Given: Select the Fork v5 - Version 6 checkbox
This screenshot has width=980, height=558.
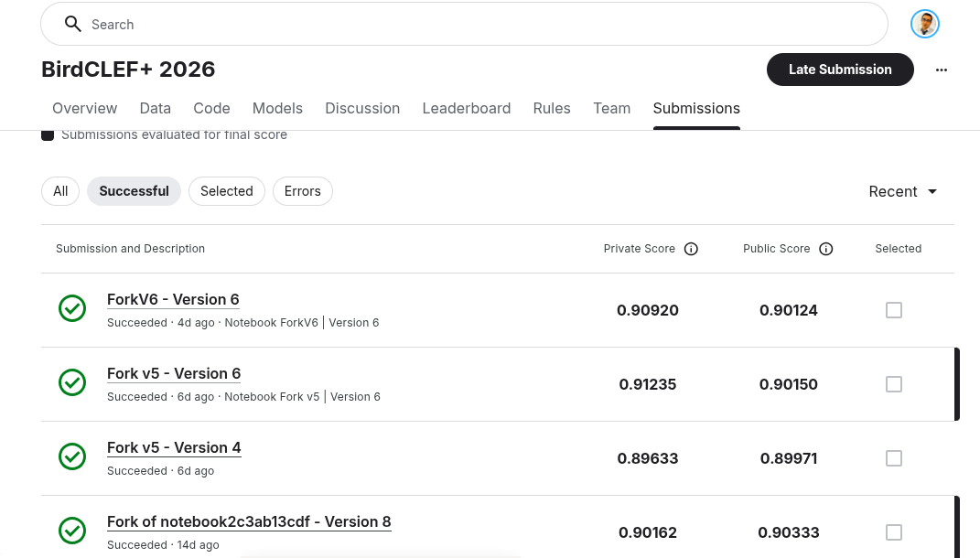Looking at the screenshot, I should click(894, 383).
